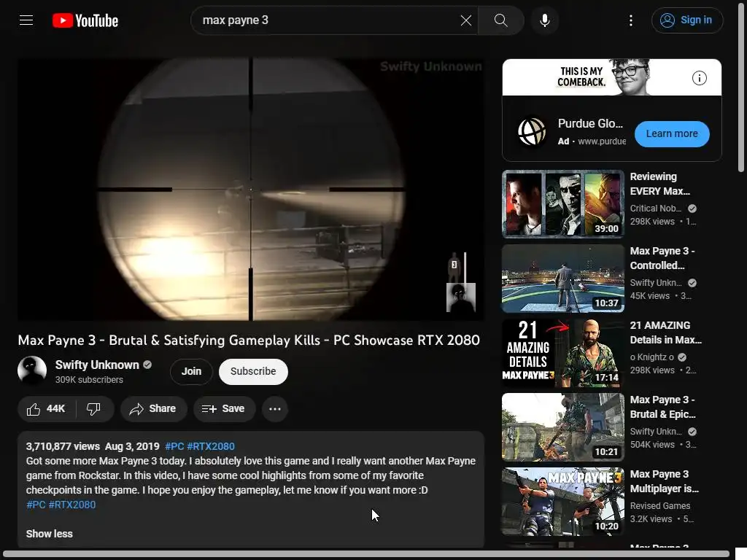Image resolution: width=747 pixels, height=560 pixels.
Task: Open Brutal & Epic video thumbnail
Action: (x=562, y=427)
